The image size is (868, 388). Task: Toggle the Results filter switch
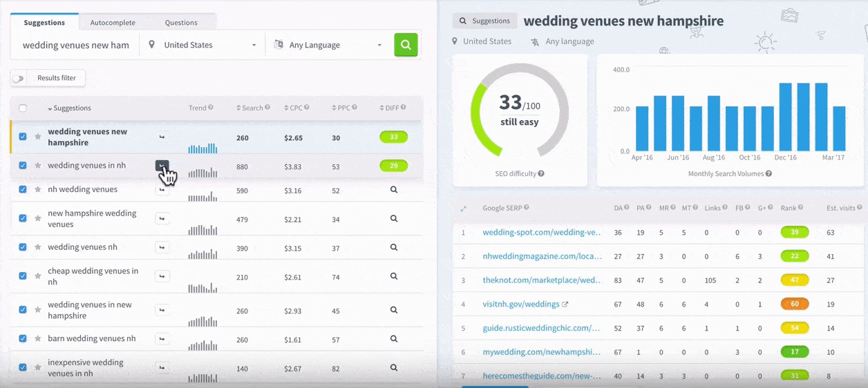(x=19, y=79)
